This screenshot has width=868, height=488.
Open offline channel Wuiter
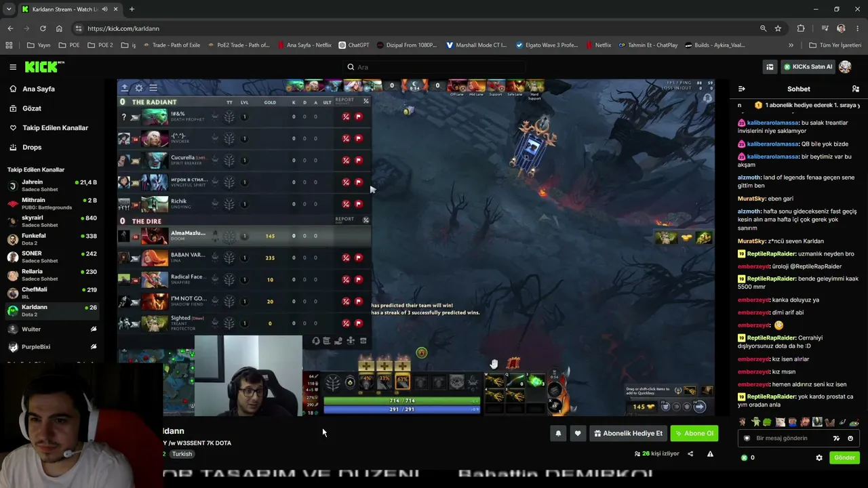53,329
